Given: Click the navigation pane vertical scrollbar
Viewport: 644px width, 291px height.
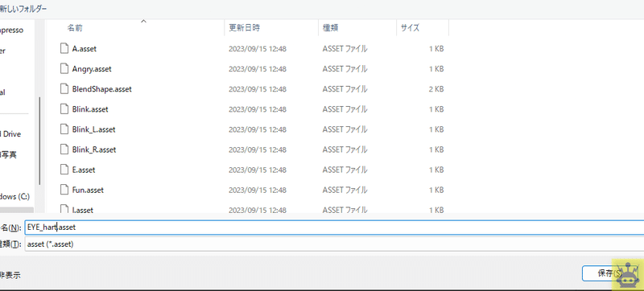Looking at the screenshot, I should tap(39, 141).
